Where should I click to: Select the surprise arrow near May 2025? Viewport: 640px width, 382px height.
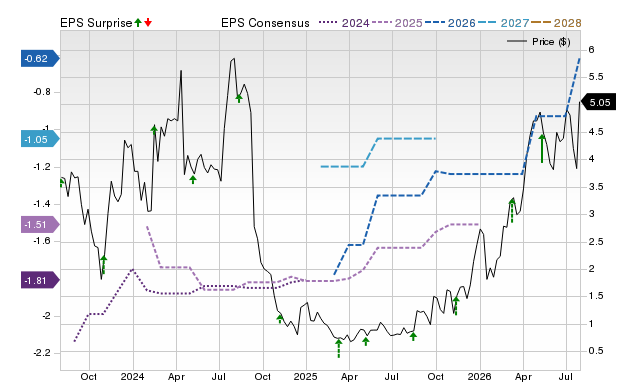point(366,341)
